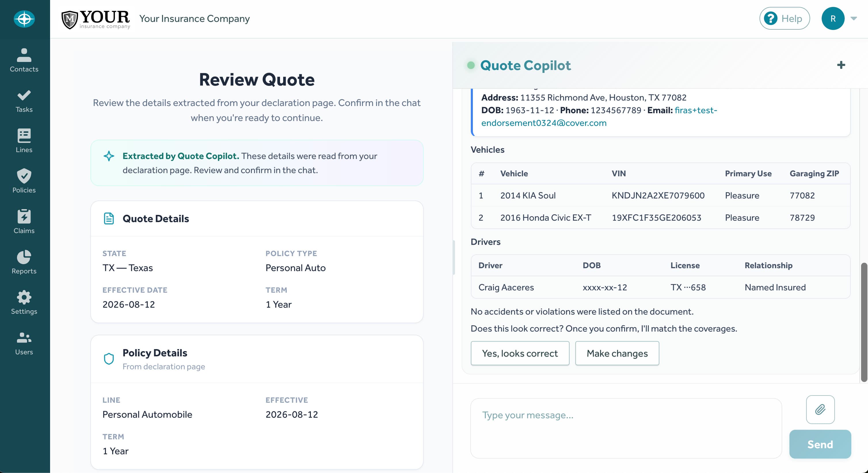
Task: Click the Pleasure use for Honda Civic
Action: tap(742, 217)
